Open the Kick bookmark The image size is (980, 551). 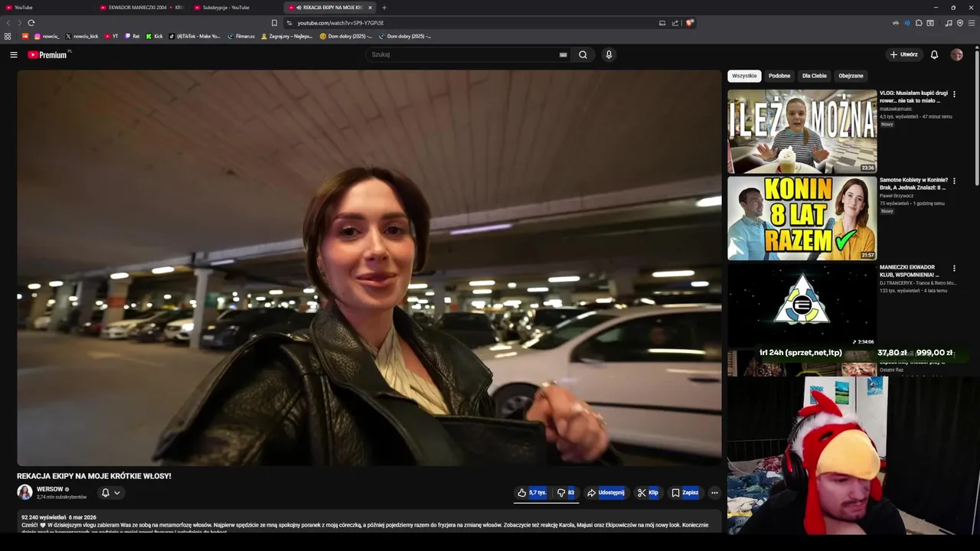click(x=154, y=36)
